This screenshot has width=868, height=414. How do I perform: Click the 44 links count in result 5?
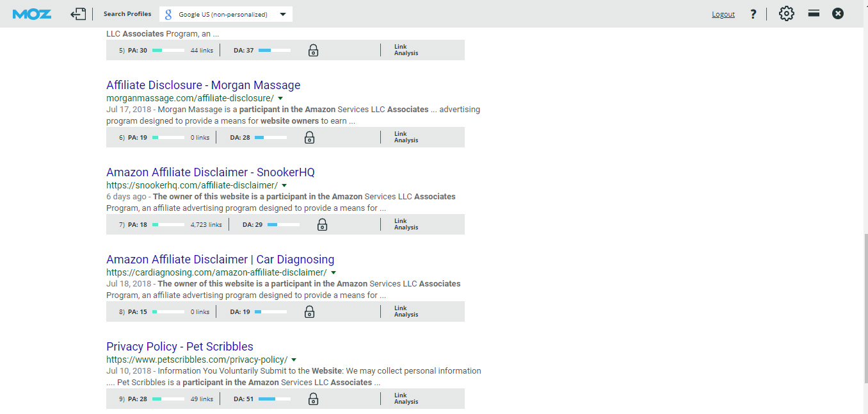coord(202,51)
